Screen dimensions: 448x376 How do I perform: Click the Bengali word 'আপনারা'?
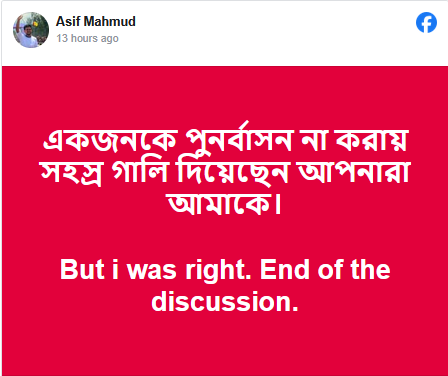[353, 172]
